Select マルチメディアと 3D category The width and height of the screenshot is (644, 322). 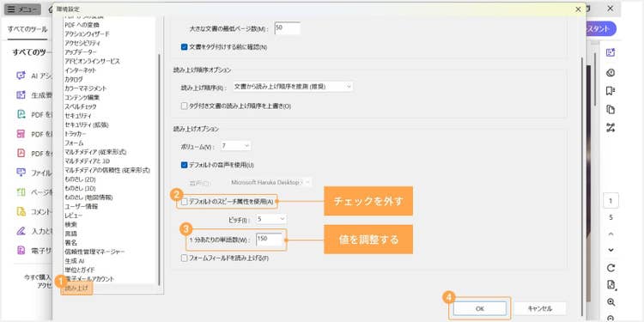[87, 161]
